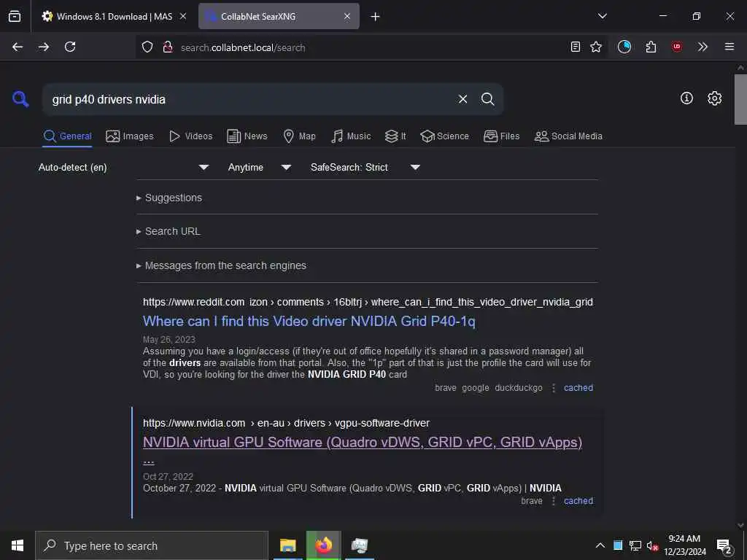747x560 pixels.
Task: Click the address bar URL
Action: [x=243, y=47]
